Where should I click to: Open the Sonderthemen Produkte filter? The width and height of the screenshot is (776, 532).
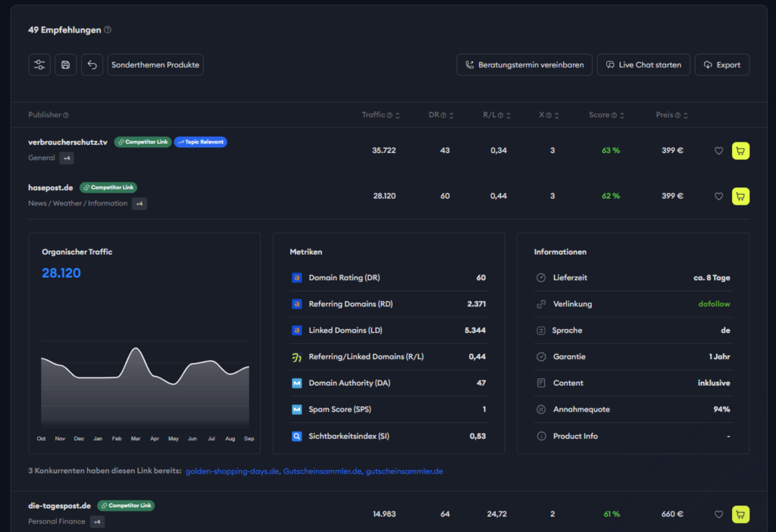(x=155, y=65)
